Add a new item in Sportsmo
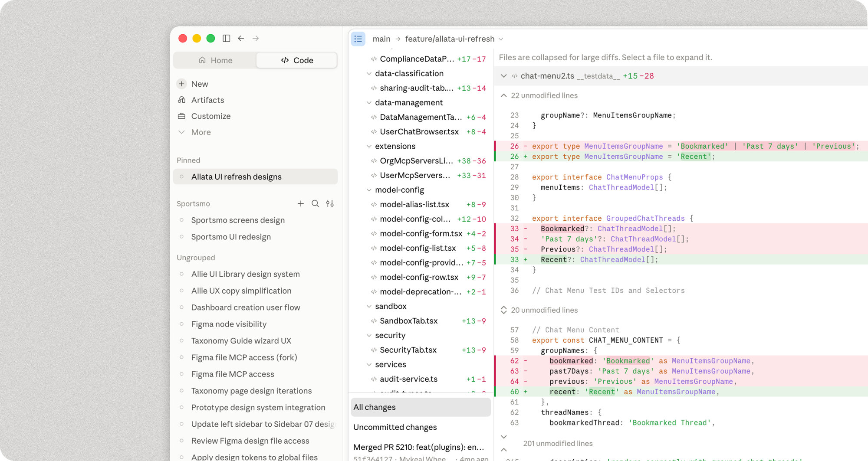Image resolution: width=868 pixels, height=461 pixels. coord(301,203)
